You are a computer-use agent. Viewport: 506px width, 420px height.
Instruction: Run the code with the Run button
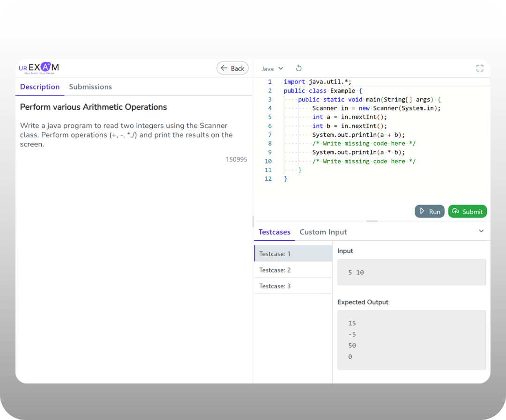point(430,211)
